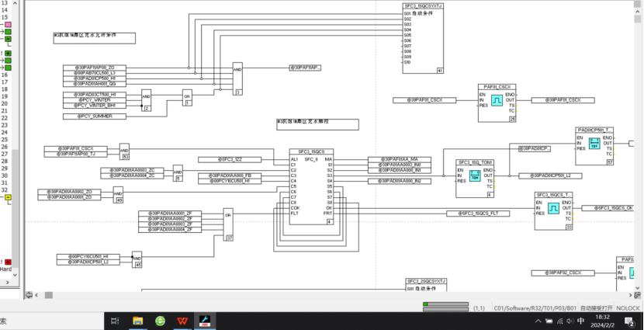The image size is (644, 330).
Task: Select the @30PAD01AA0002_ZO variable
Action: pos(69,192)
